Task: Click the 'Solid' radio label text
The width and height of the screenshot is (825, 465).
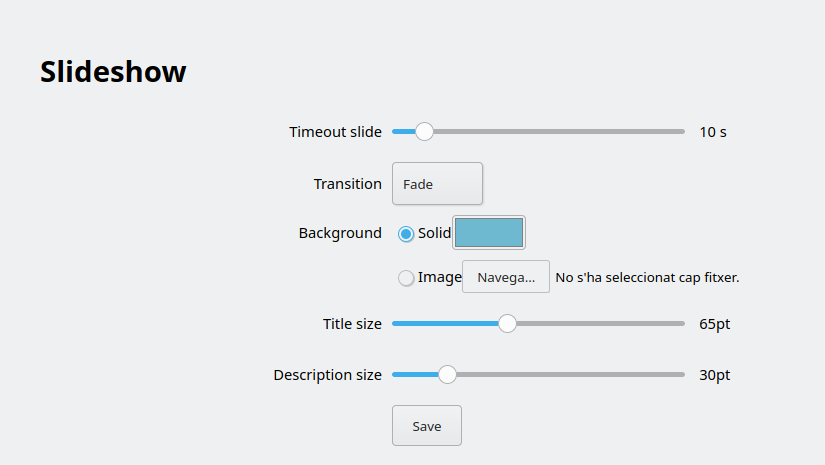Action: [x=434, y=233]
